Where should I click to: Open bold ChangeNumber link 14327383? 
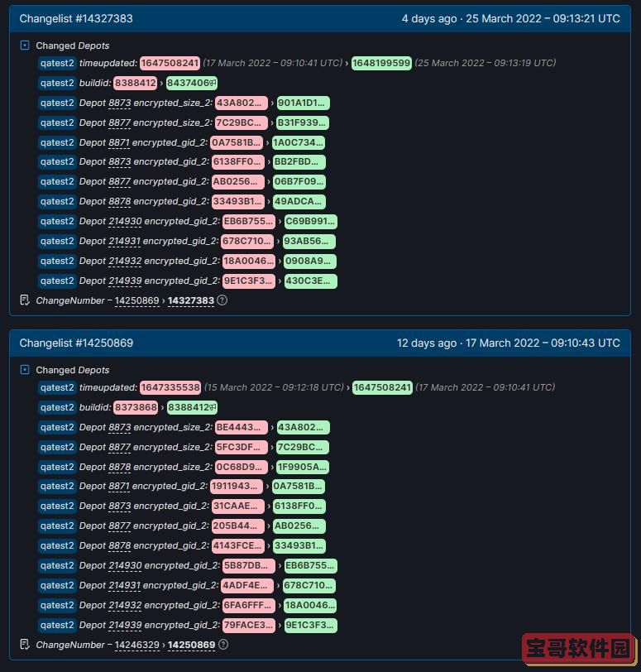click(x=191, y=300)
